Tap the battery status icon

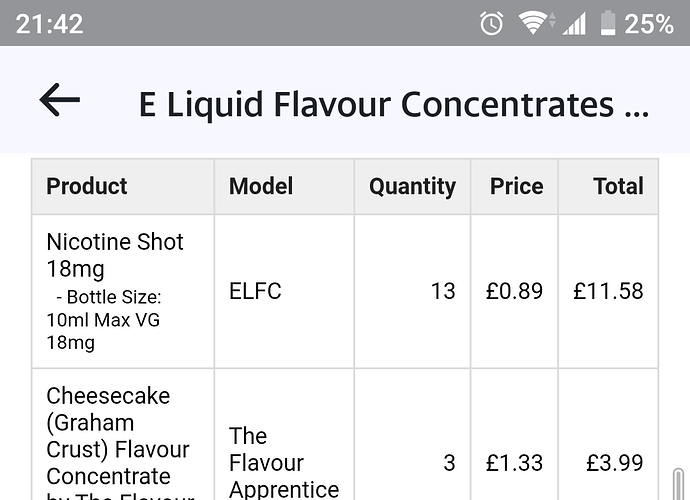tap(608, 23)
